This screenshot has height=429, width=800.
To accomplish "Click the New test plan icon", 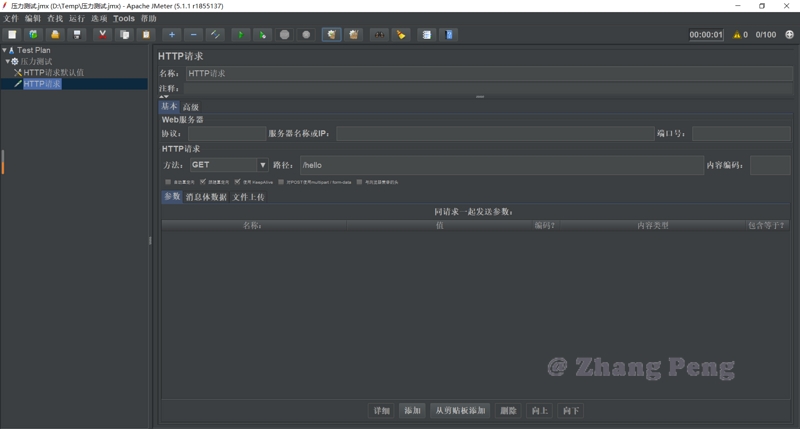I will 12,35.
